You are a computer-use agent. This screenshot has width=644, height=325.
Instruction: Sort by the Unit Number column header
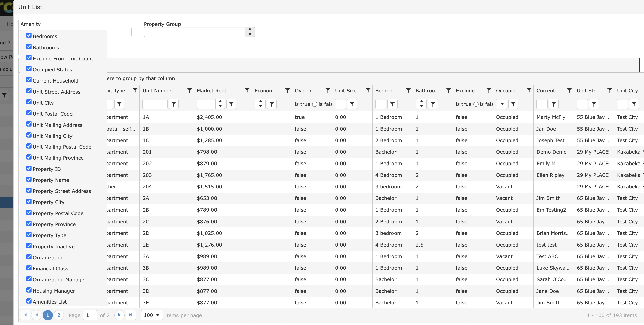(158, 91)
